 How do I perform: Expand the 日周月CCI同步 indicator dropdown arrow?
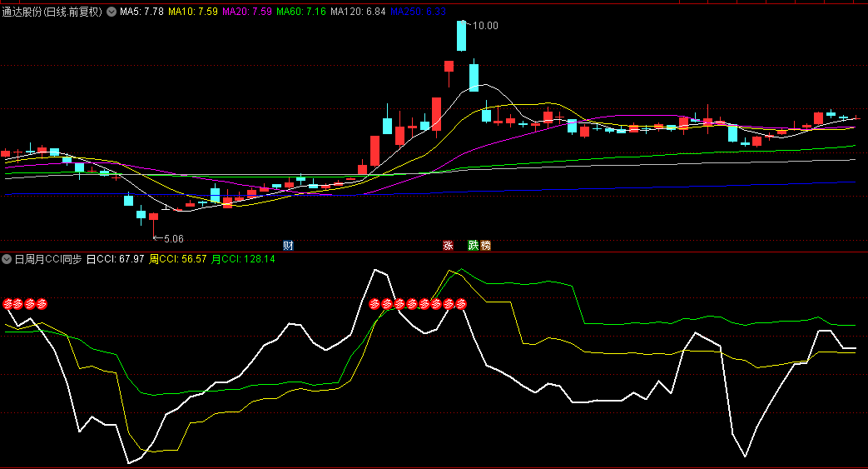point(7,259)
